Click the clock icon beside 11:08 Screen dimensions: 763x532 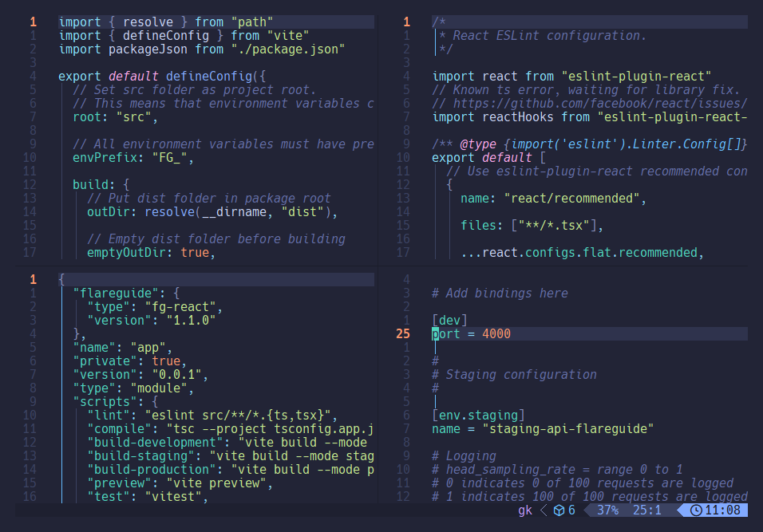pyautogui.click(x=696, y=510)
